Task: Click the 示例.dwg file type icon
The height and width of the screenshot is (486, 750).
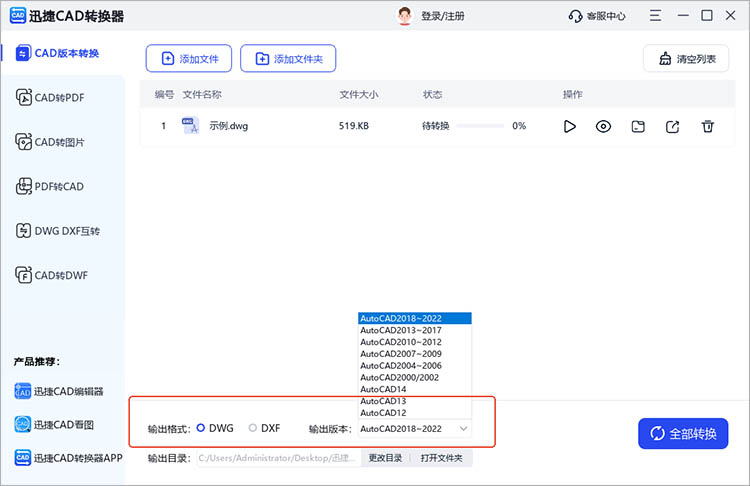Action: click(x=190, y=126)
